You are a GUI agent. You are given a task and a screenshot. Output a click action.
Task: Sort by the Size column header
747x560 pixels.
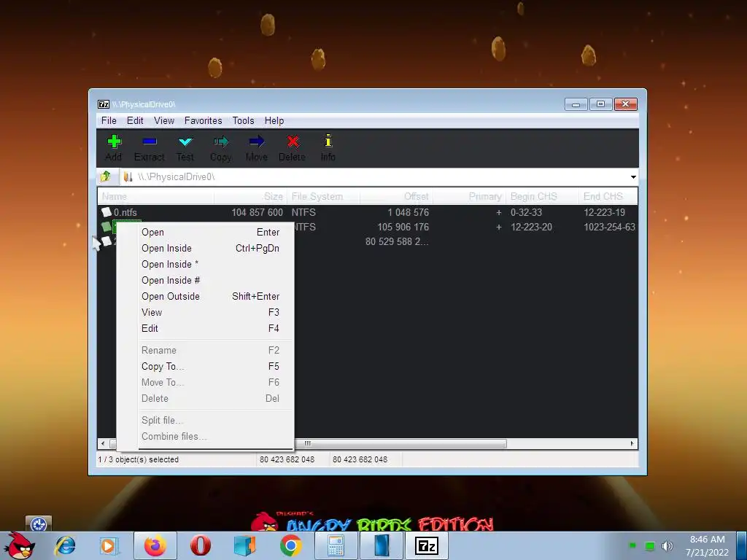coord(250,196)
